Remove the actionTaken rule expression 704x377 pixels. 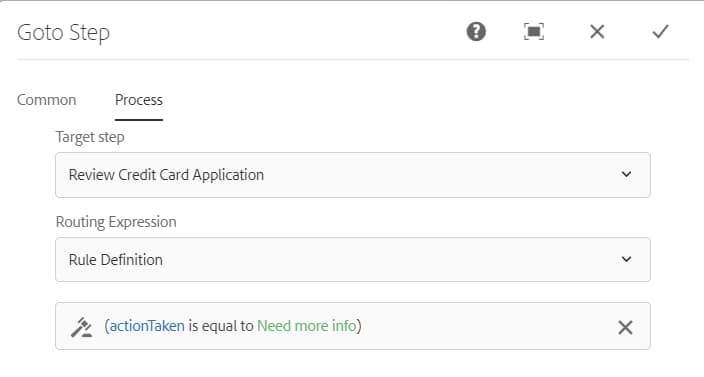(625, 327)
